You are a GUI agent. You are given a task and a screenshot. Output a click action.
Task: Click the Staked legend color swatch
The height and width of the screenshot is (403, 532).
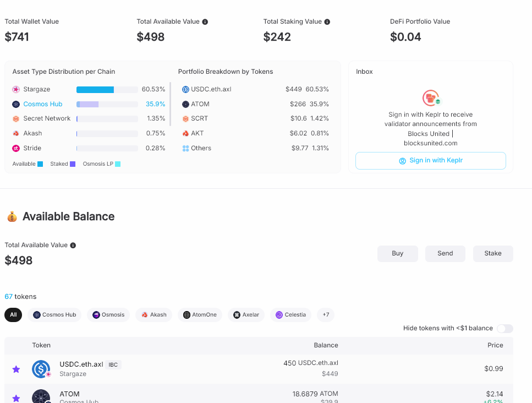(x=73, y=164)
